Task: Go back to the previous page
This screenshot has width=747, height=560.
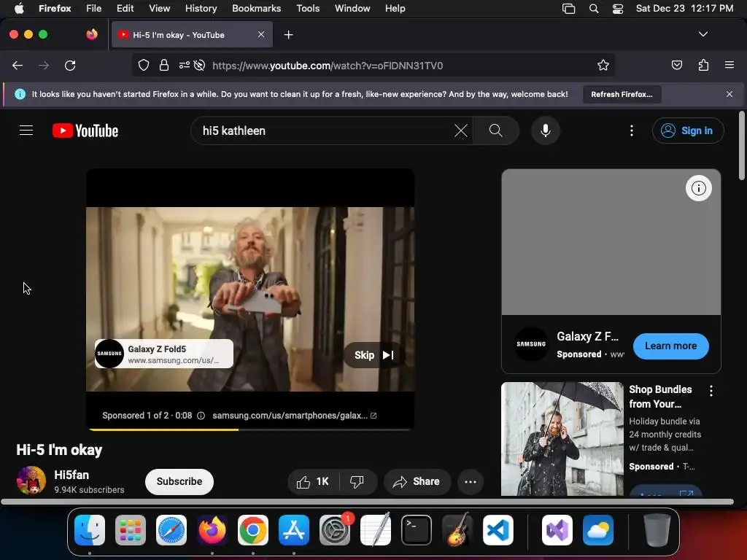Action: click(x=18, y=65)
